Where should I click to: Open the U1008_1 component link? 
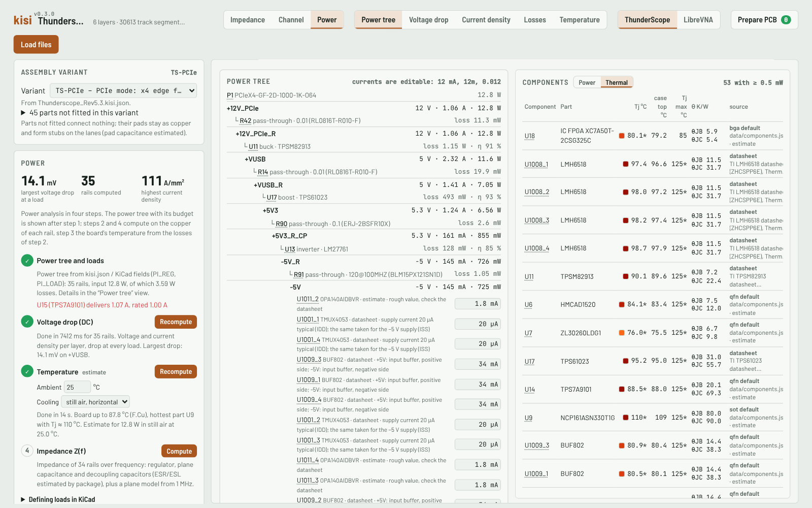[536, 164]
